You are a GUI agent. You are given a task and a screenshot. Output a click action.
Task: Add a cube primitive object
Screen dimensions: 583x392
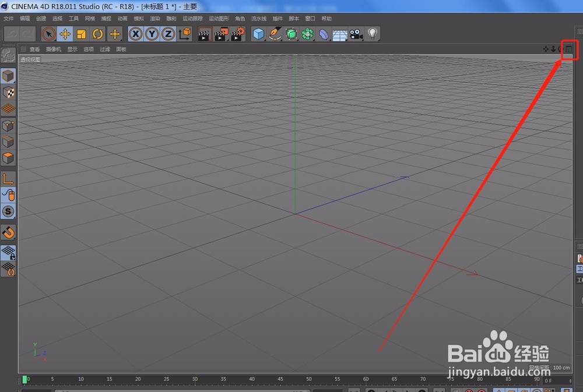tap(258, 34)
